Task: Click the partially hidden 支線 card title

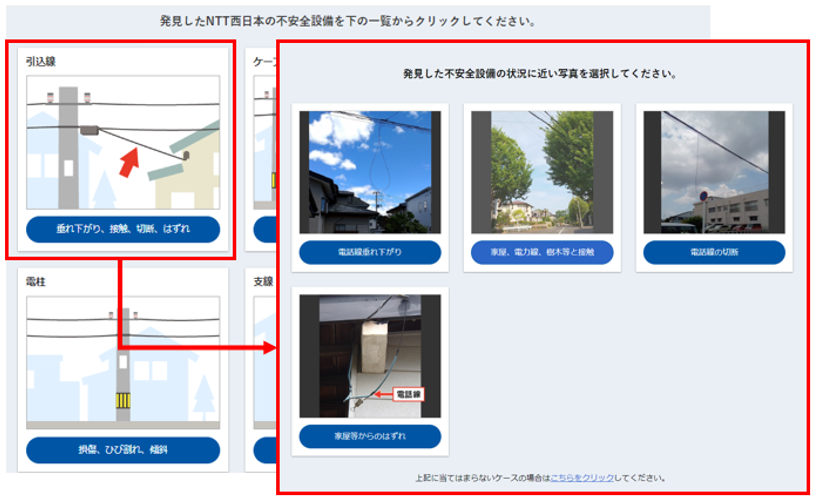Action: coord(263,282)
